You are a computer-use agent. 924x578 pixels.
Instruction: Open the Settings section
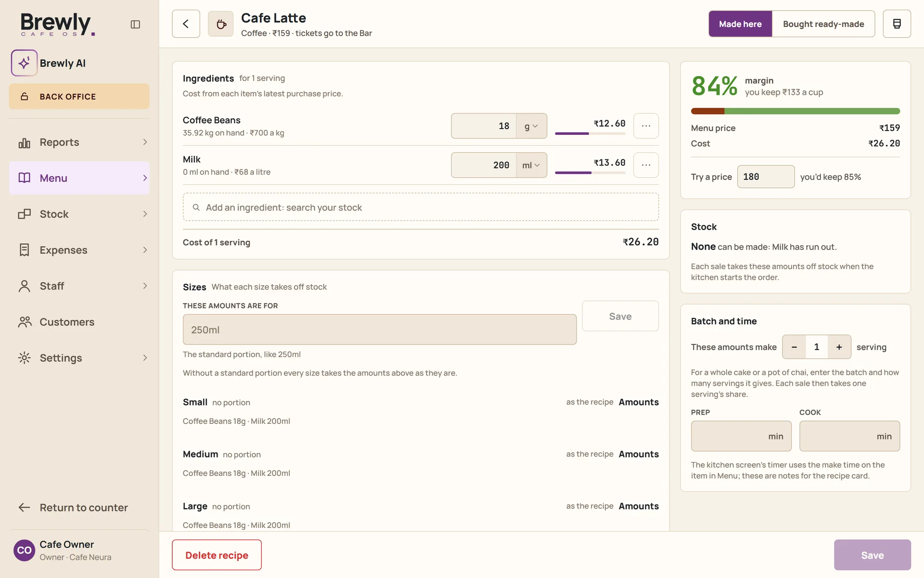[79, 358]
